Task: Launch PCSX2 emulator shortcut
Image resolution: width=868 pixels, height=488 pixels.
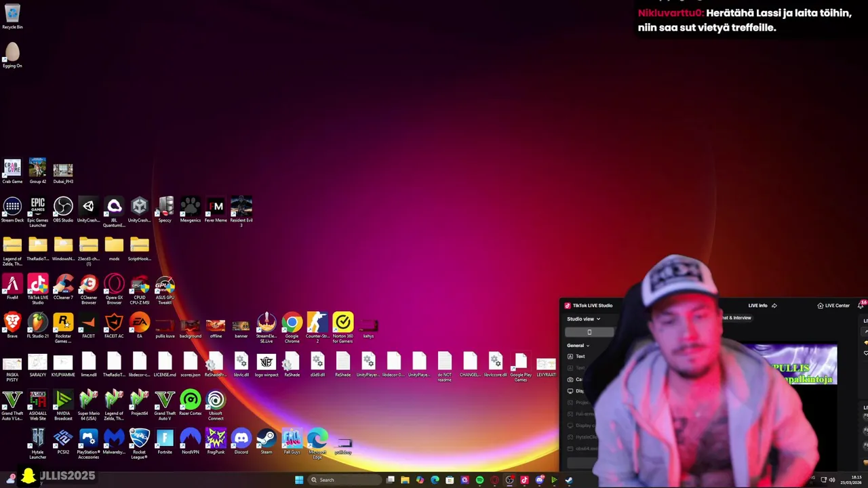Action: [x=63, y=441]
